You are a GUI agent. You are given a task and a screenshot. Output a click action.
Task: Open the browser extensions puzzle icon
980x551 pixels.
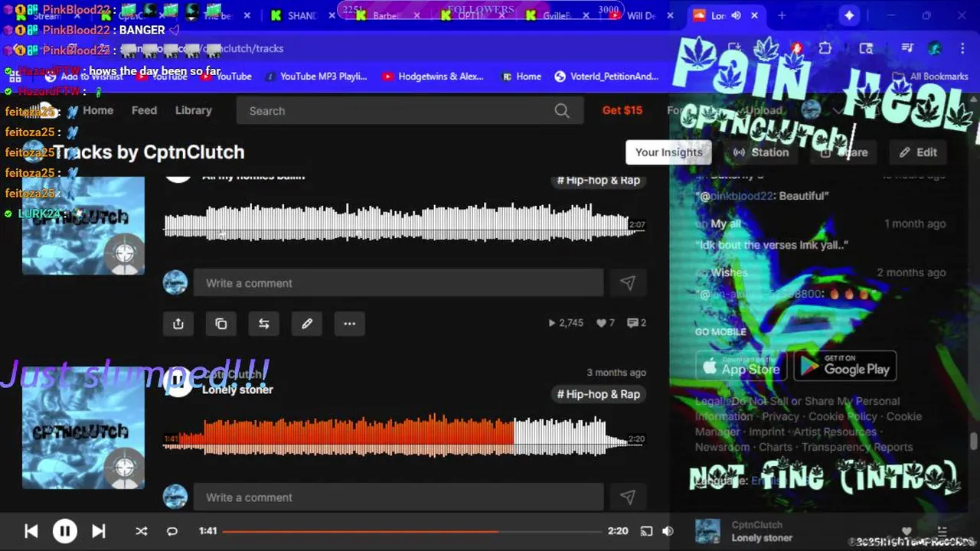point(825,48)
